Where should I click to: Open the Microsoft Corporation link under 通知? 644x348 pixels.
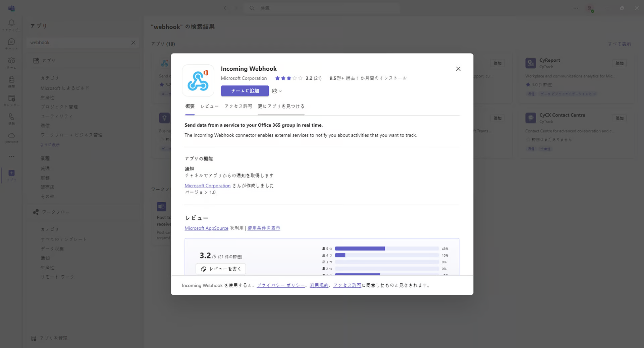pyautogui.click(x=208, y=186)
